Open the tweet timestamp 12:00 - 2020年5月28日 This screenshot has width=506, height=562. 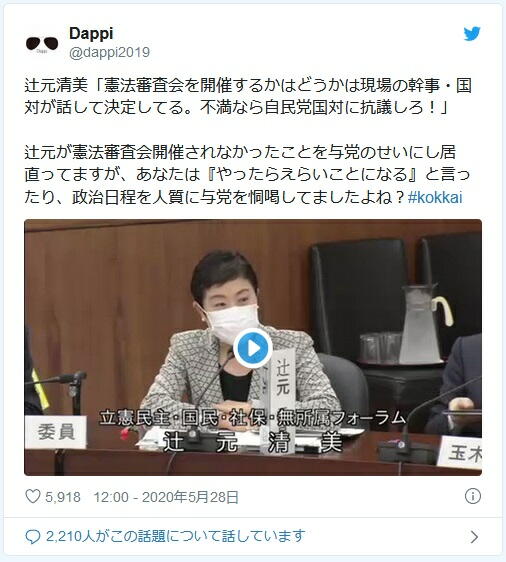pos(166,497)
